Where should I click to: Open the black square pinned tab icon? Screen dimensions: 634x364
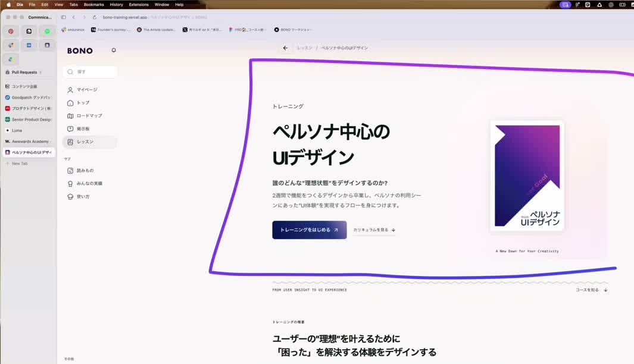pos(29,31)
